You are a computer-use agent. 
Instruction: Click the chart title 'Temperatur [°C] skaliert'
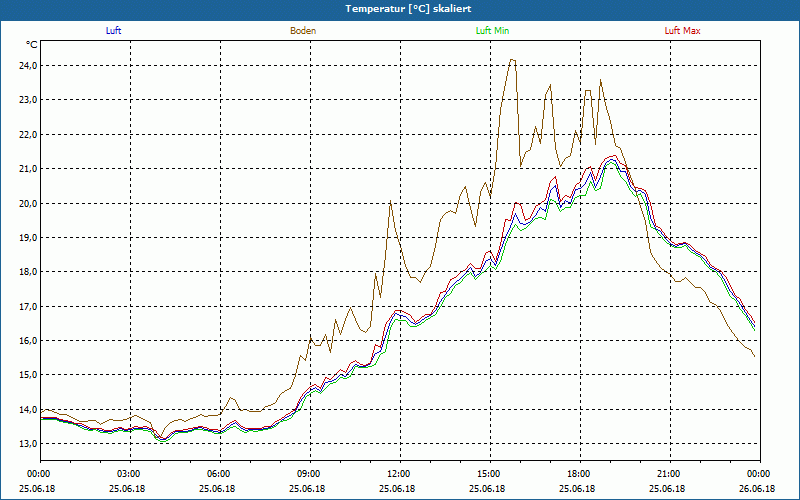point(400,9)
